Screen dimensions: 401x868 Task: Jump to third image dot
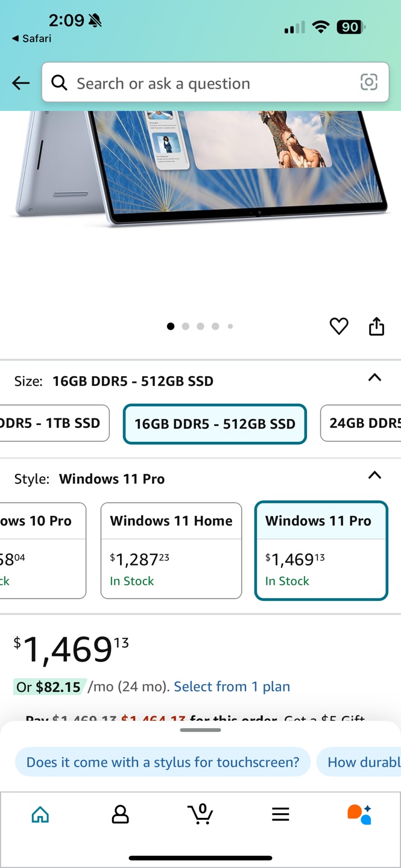pos(200,326)
